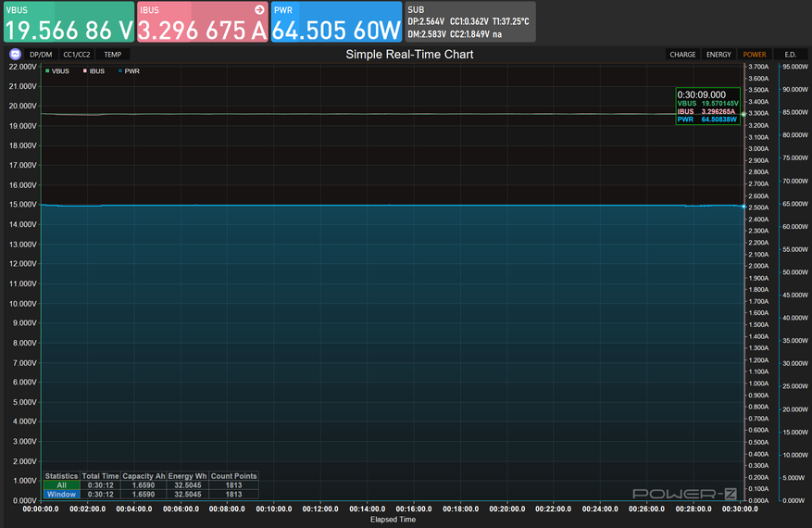Click the SUB info panel
This screenshot has height=528, width=812.
click(x=470, y=21)
